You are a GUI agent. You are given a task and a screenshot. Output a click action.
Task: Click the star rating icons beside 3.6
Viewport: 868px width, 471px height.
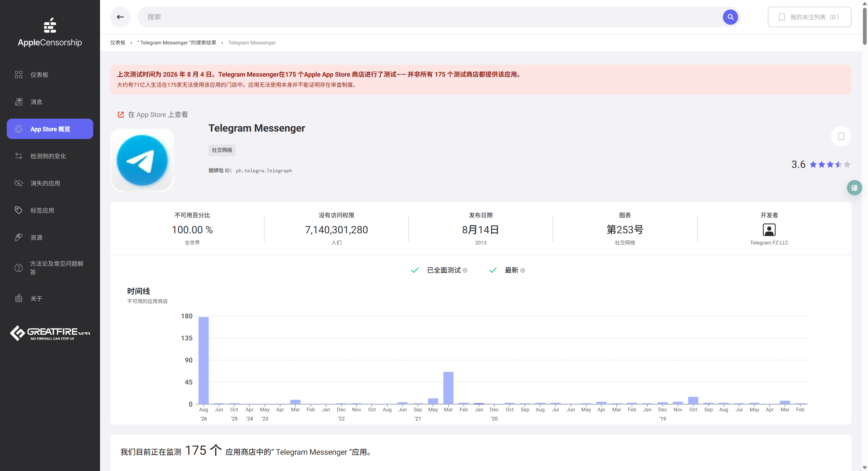tap(830, 165)
